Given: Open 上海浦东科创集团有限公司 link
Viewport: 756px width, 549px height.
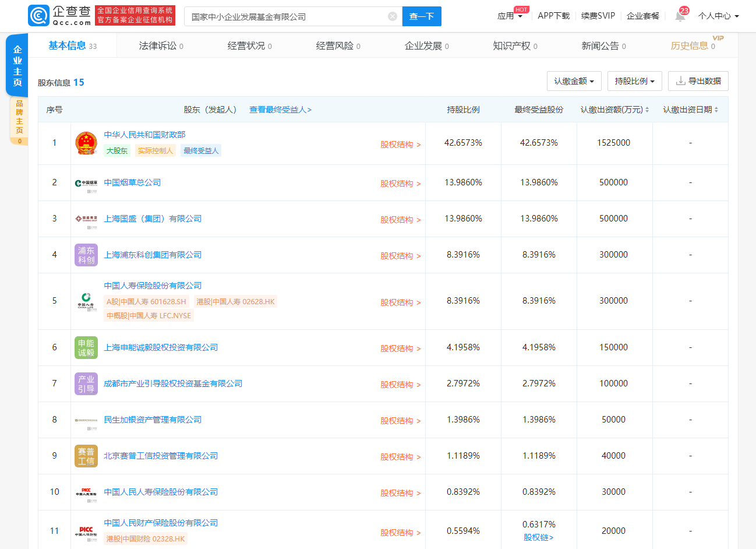Looking at the screenshot, I should [153, 255].
